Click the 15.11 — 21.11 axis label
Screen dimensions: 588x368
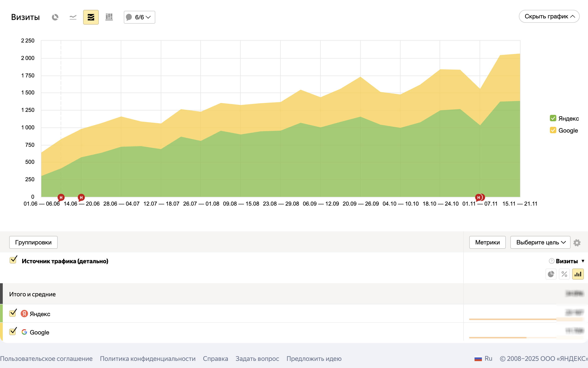pyautogui.click(x=520, y=204)
